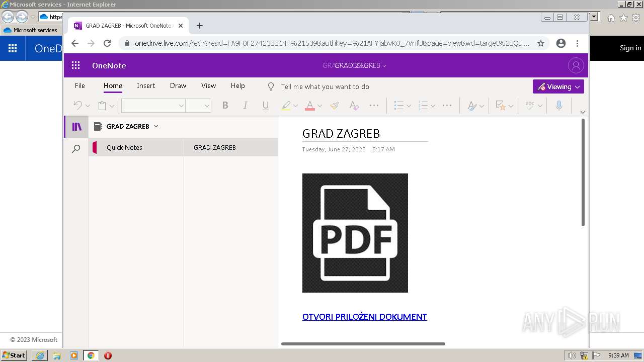Toggle Underline formatting
Screen dimensions: 644x362
point(266,105)
